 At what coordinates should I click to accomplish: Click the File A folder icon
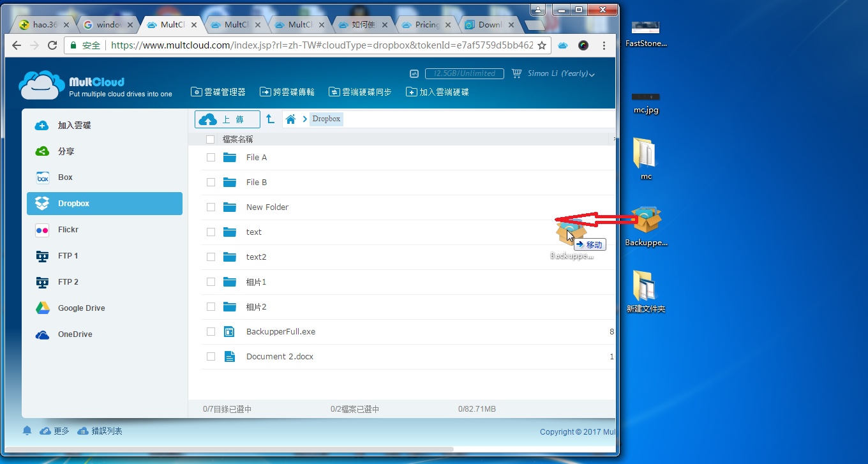230,158
